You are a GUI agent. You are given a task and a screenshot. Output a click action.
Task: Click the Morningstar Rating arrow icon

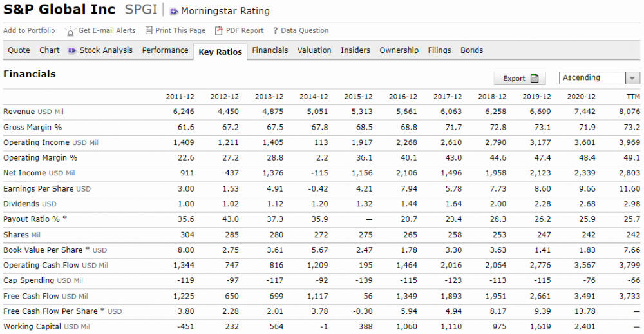174,11
